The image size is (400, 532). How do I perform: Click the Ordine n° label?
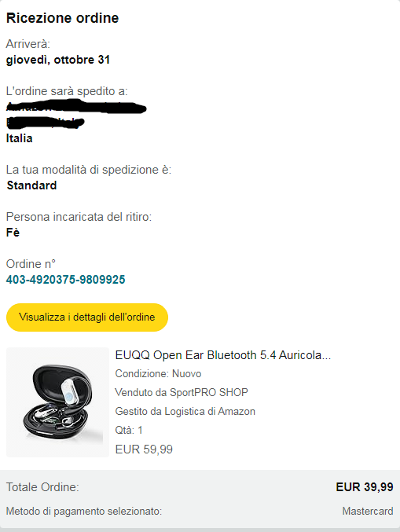tap(31, 263)
